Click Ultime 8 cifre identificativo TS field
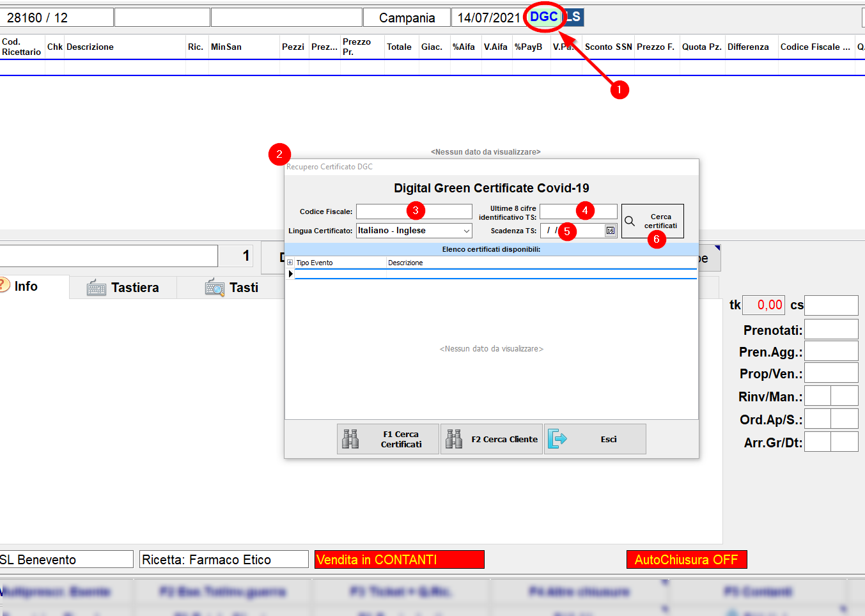Viewport: 865px width, 616px height. click(x=559, y=212)
